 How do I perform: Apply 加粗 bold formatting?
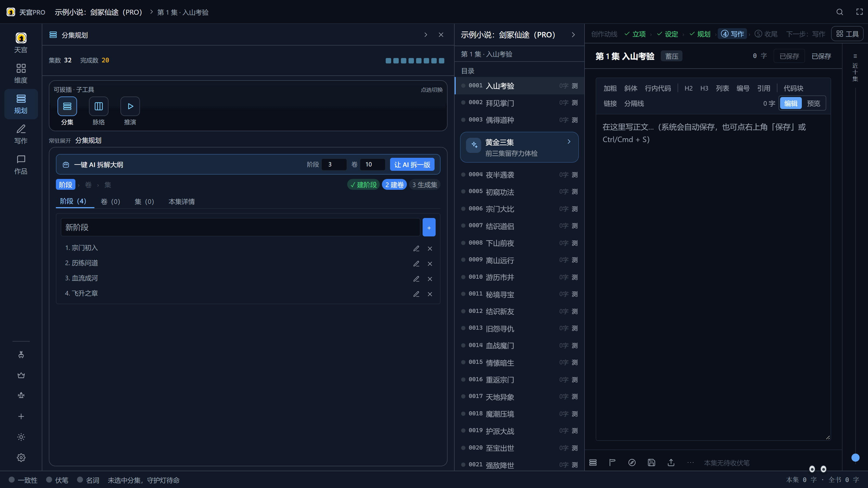point(610,88)
